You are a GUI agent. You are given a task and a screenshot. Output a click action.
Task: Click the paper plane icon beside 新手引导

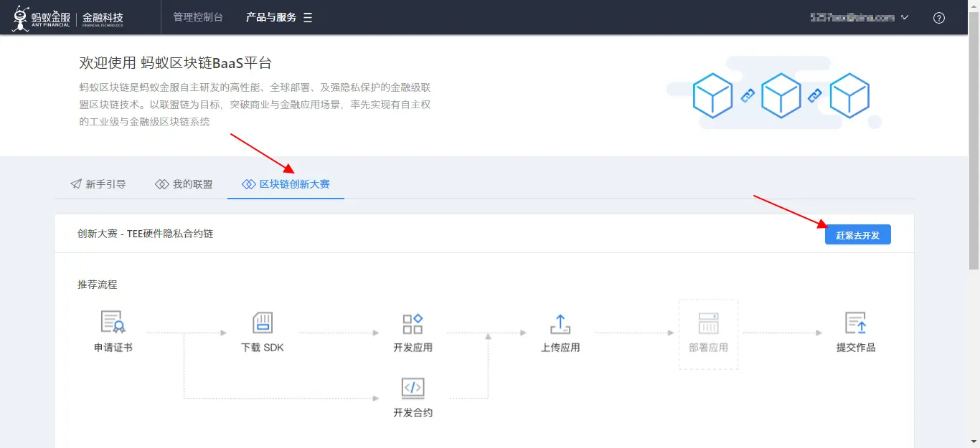coord(75,184)
